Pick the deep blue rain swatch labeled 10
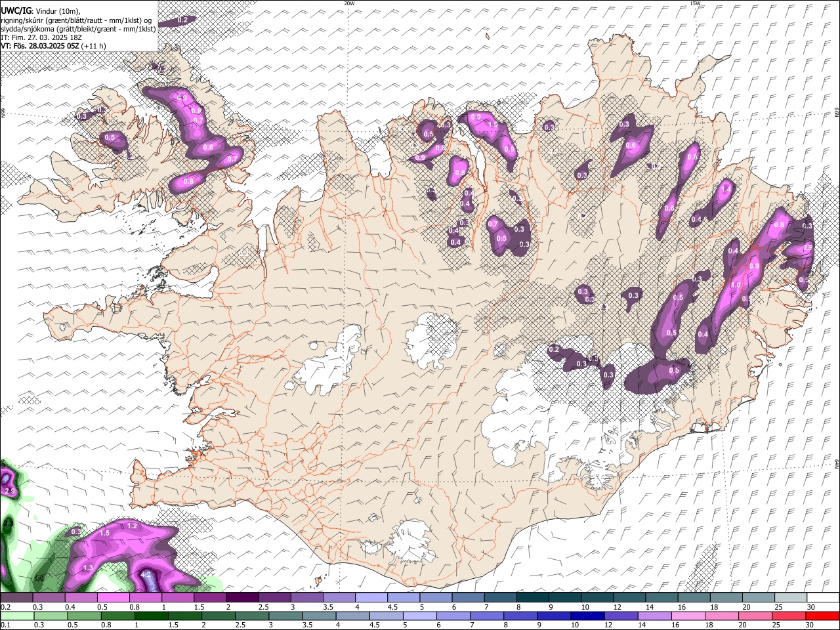This screenshot has height=630, width=840. point(588,616)
